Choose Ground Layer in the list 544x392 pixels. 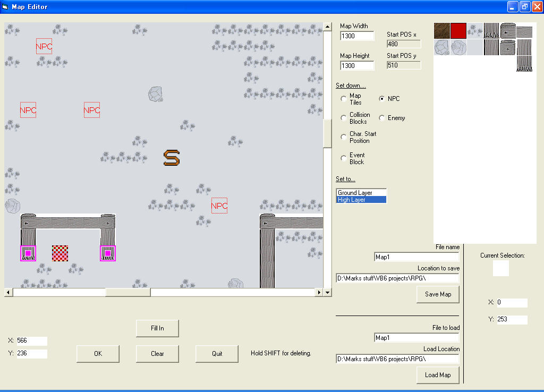pos(361,193)
